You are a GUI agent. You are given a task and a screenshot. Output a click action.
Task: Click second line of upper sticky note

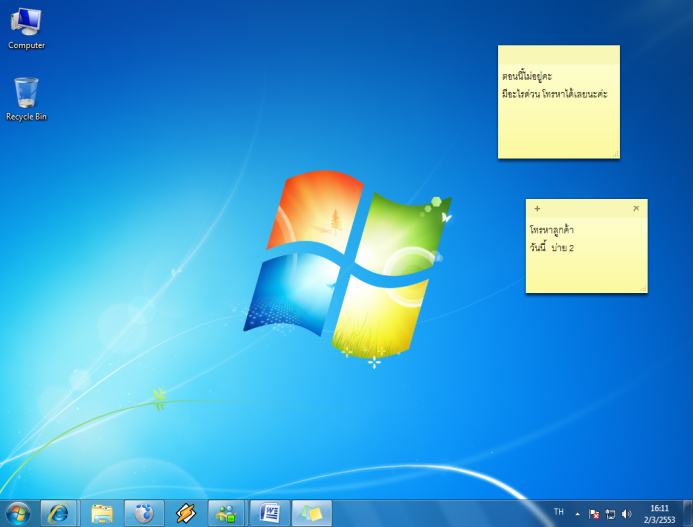555,94
